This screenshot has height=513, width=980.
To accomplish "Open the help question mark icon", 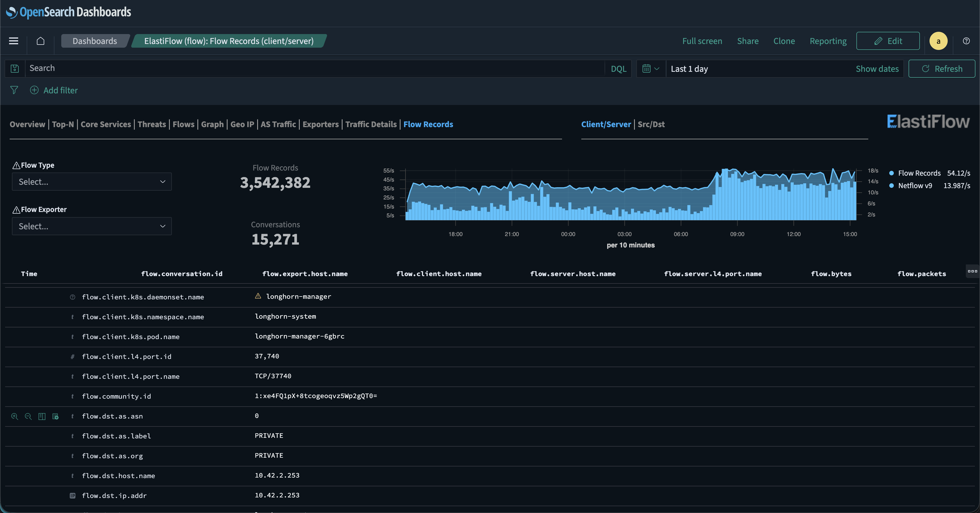I will point(967,41).
